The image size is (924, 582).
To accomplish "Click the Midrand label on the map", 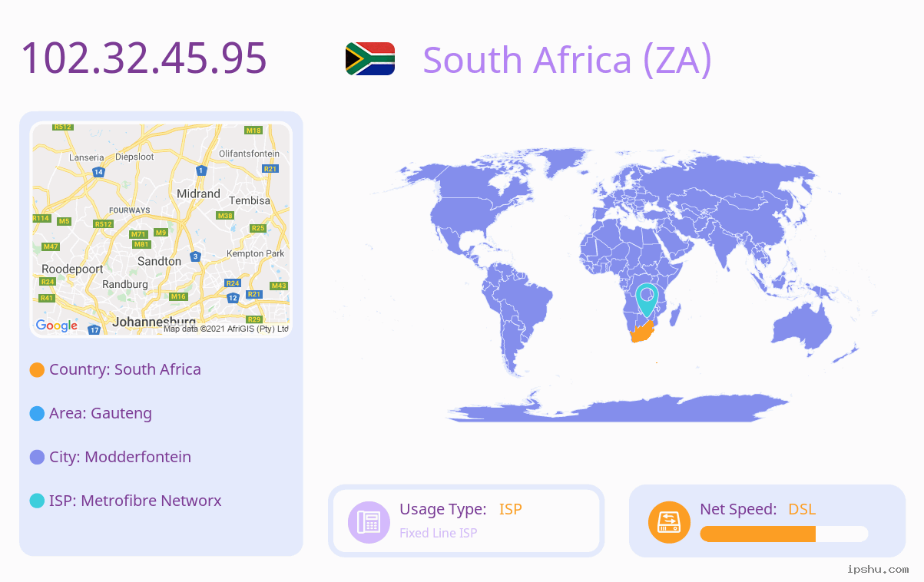I will tap(198, 194).
